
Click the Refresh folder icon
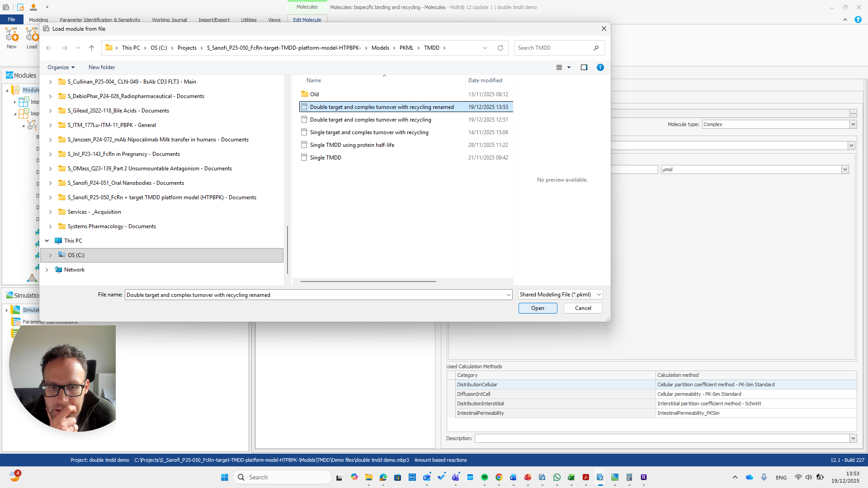(500, 48)
